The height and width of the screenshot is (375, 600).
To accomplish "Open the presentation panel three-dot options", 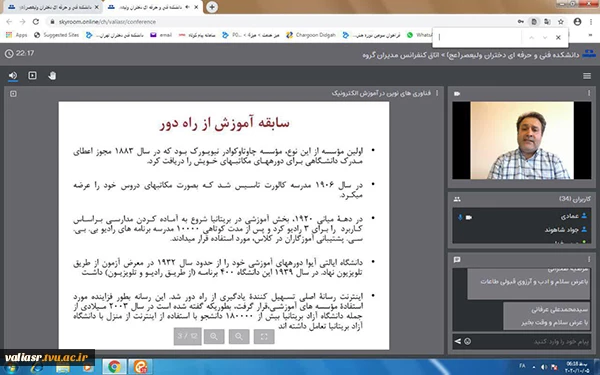I will coord(437,93).
